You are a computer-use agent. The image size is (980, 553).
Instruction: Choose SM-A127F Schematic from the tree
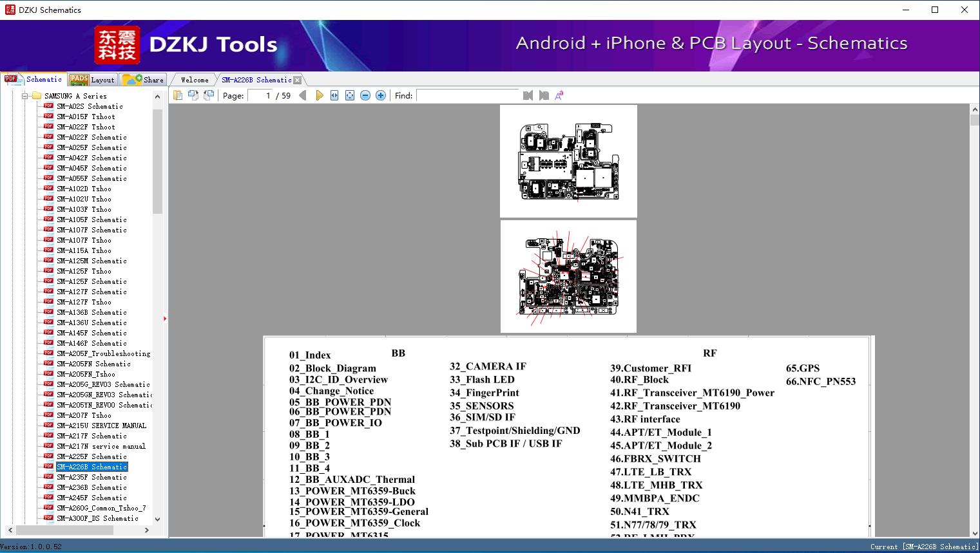(91, 292)
